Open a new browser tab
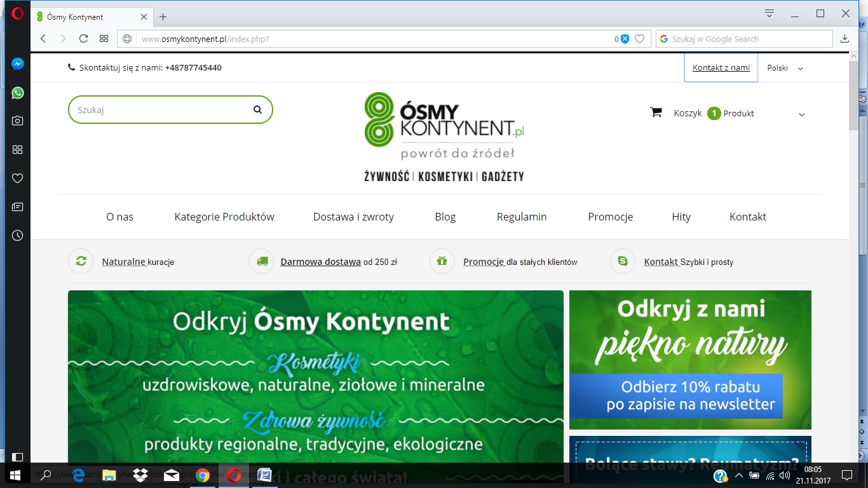 (163, 17)
